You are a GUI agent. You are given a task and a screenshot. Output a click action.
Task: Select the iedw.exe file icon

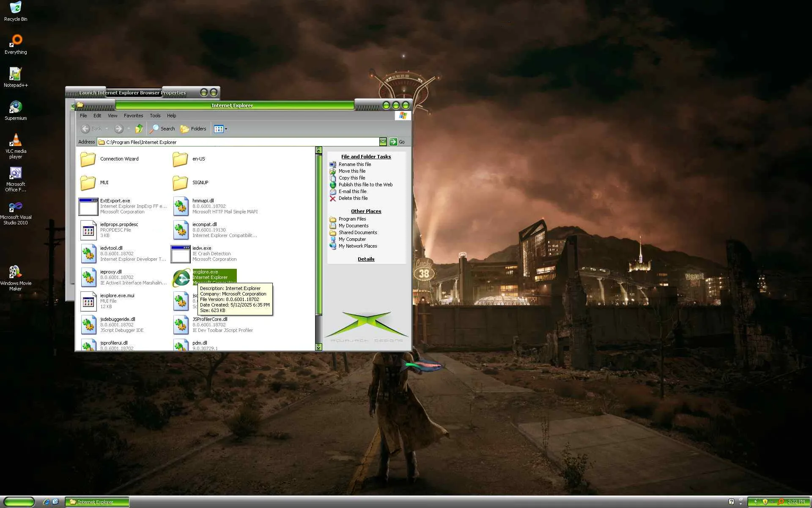tap(181, 254)
